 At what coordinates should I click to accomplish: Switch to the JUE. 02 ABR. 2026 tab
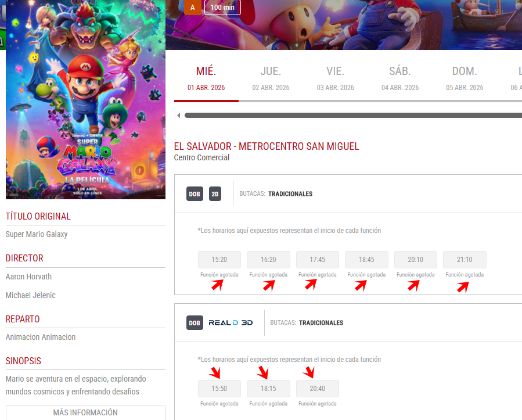point(271,78)
